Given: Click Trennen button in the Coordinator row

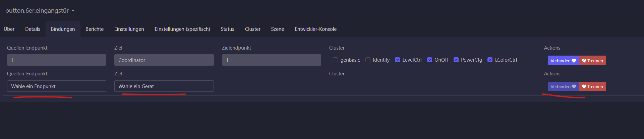Looking at the screenshot, I should [x=592, y=60].
